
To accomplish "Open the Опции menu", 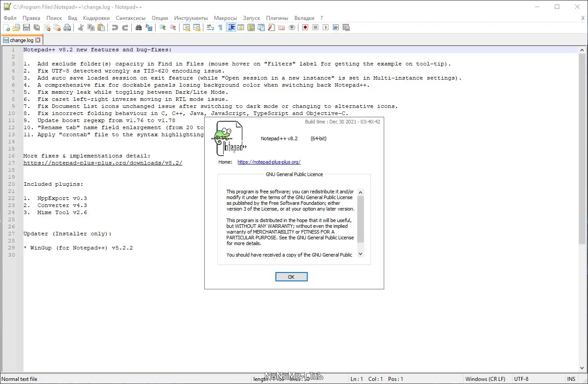I will pyautogui.click(x=160, y=18).
